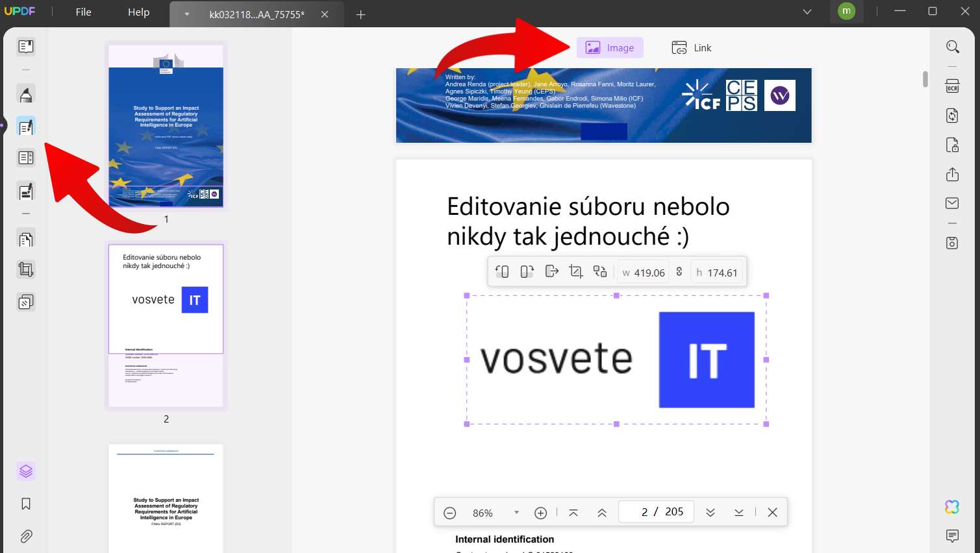Add a new tab
The height and width of the screenshot is (553, 980).
[361, 14]
